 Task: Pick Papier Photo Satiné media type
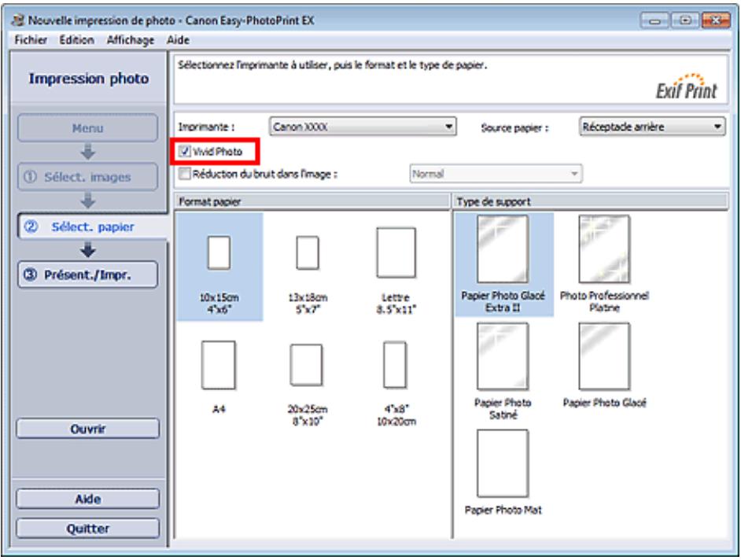(503, 357)
